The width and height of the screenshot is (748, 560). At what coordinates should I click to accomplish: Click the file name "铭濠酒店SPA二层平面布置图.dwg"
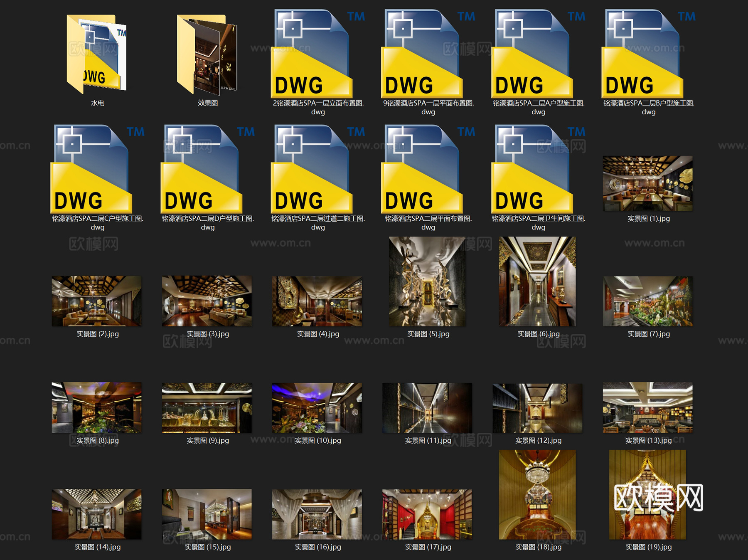428,223
